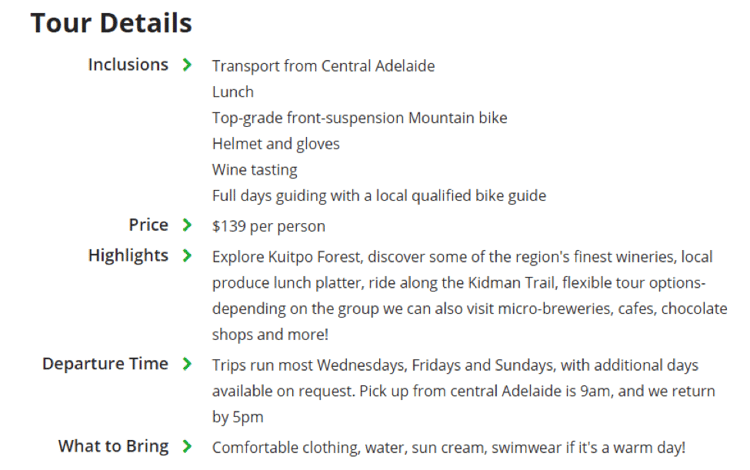Viewport: 750px width, 470px height.
Task: Click the Tour Details heading
Action: click(x=111, y=22)
